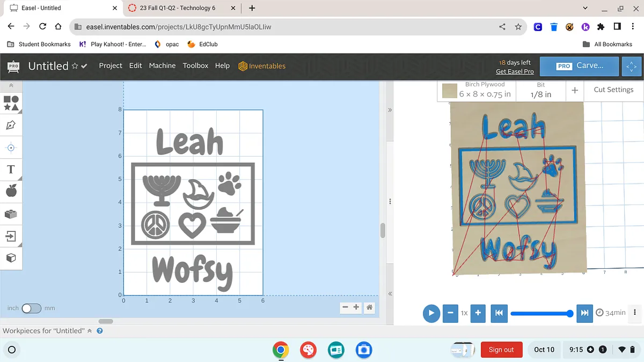Click the Import file icon

point(11,236)
